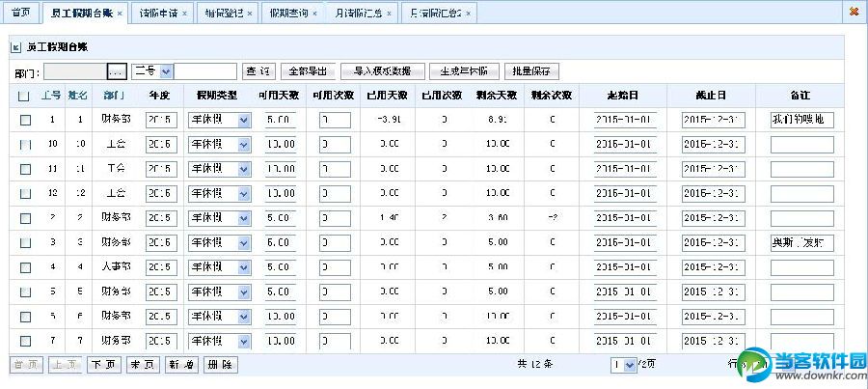Click the 备注 remarks field for employee 3
Image resolution: width=868 pixels, height=389 pixels.
click(x=801, y=242)
